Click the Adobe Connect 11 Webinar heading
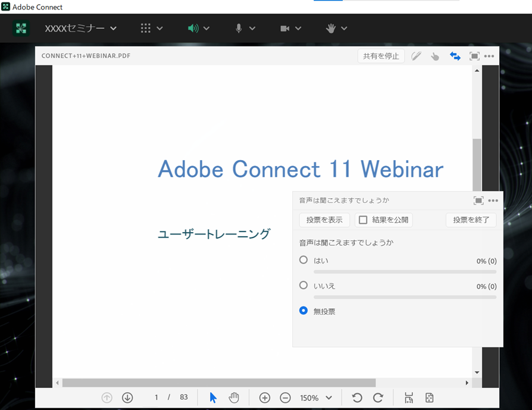The image size is (532, 410). click(x=301, y=169)
